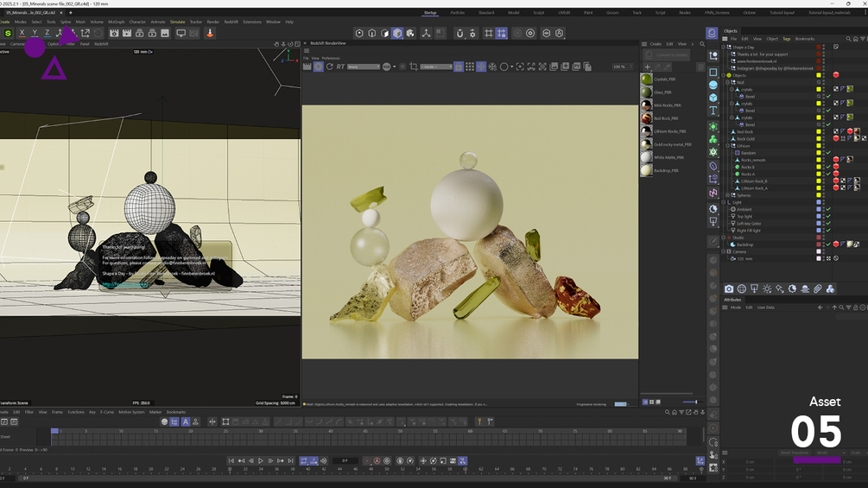Click the refresh render icon in RenderView
868x488 pixels.
point(329,67)
